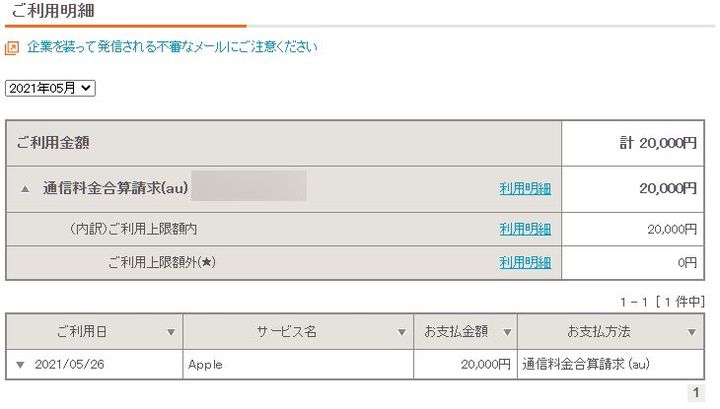720x409 pixels.
Task: Click the sort arrow in サービス名 column
Action: click(x=401, y=332)
